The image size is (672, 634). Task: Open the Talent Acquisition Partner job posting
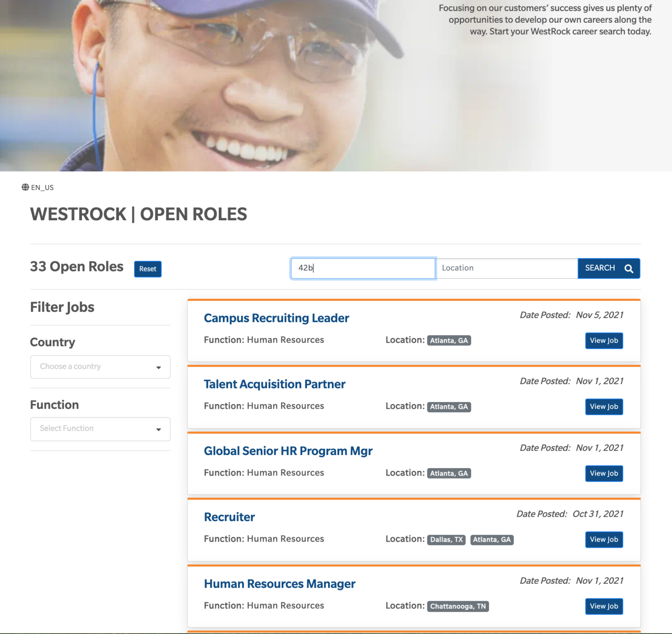pyautogui.click(x=274, y=384)
